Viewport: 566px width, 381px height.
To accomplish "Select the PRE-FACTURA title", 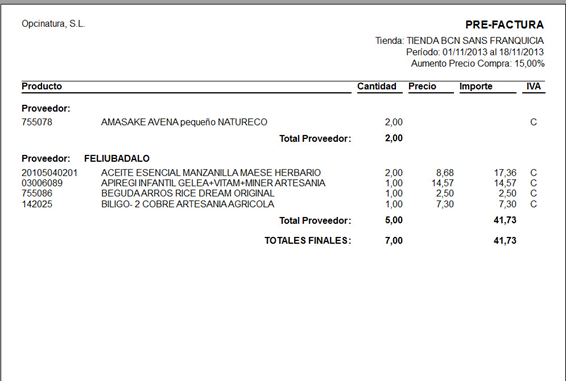I will click(x=504, y=25).
